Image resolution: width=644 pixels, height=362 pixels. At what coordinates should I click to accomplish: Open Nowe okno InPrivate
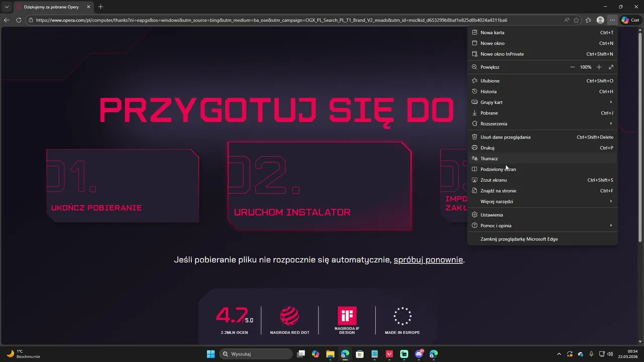(542, 54)
